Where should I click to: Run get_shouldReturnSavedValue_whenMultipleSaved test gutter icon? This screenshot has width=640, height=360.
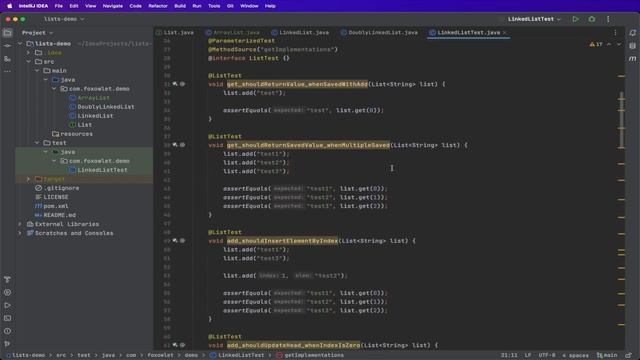click(x=175, y=145)
